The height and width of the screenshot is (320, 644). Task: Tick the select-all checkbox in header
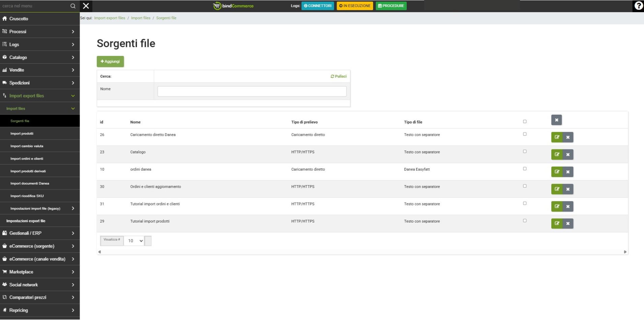click(x=525, y=121)
